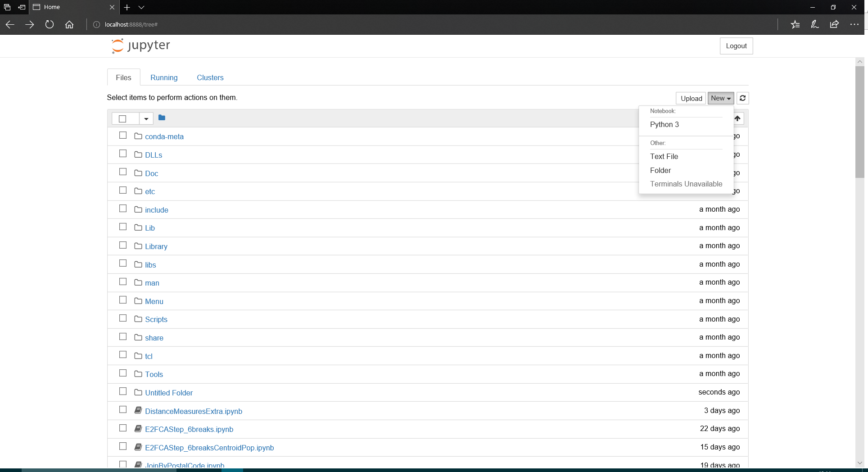Refresh the notebook file list
Viewport: 868px width, 472px height.
tap(742, 98)
